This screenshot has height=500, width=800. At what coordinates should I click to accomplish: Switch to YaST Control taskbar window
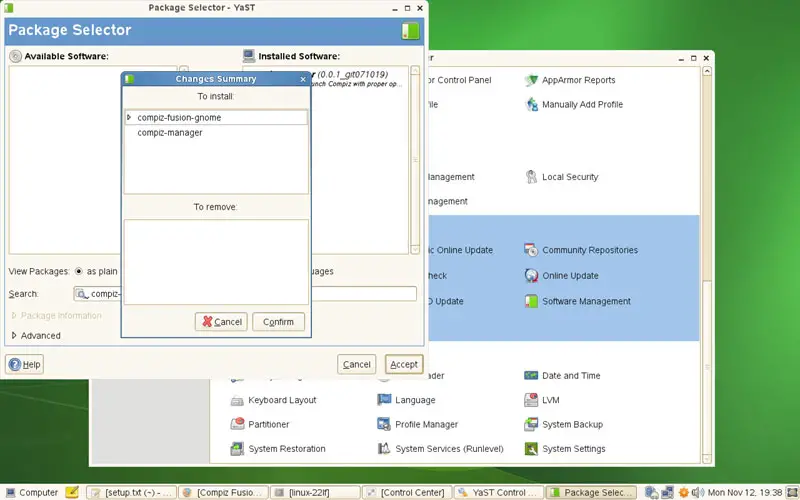pos(499,492)
